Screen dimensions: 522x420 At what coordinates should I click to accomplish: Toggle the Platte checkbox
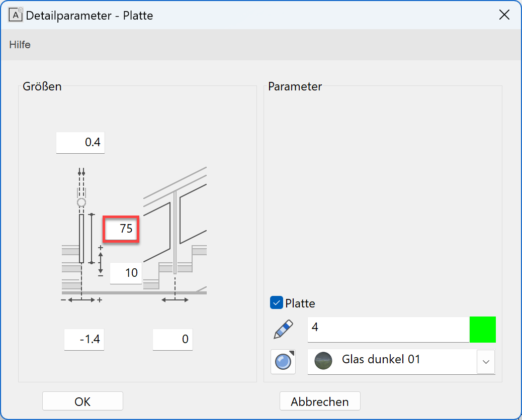pyautogui.click(x=277, y=303)
